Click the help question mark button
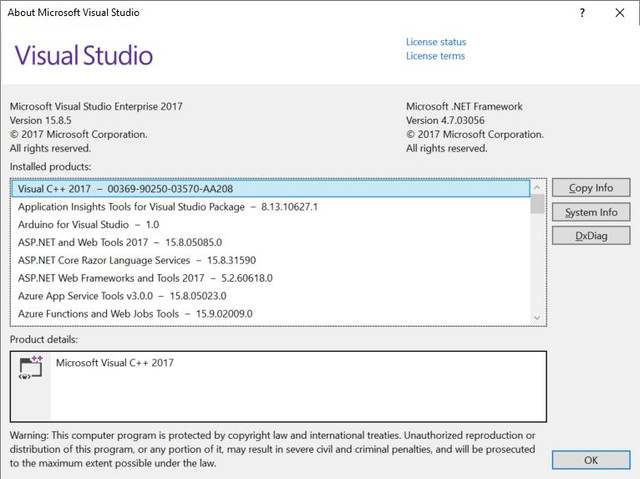Image resolution: width=640 pixels, height=479 pixels. tap(582, 13)
